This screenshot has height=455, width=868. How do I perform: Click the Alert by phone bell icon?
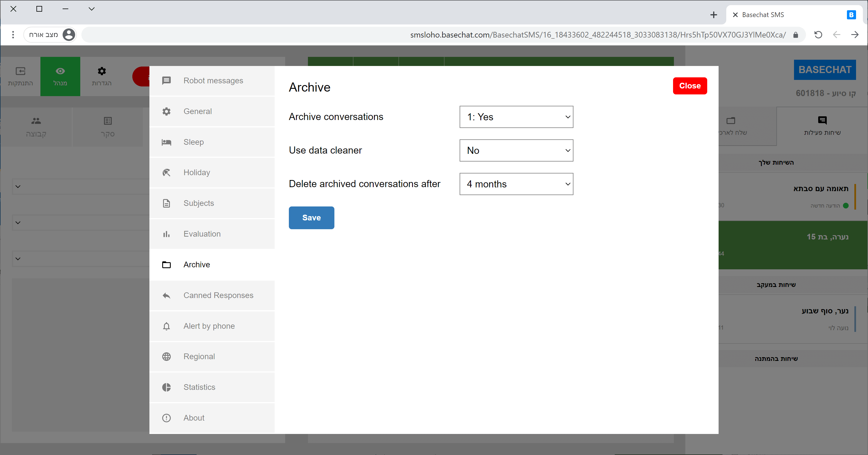point(166,326)
